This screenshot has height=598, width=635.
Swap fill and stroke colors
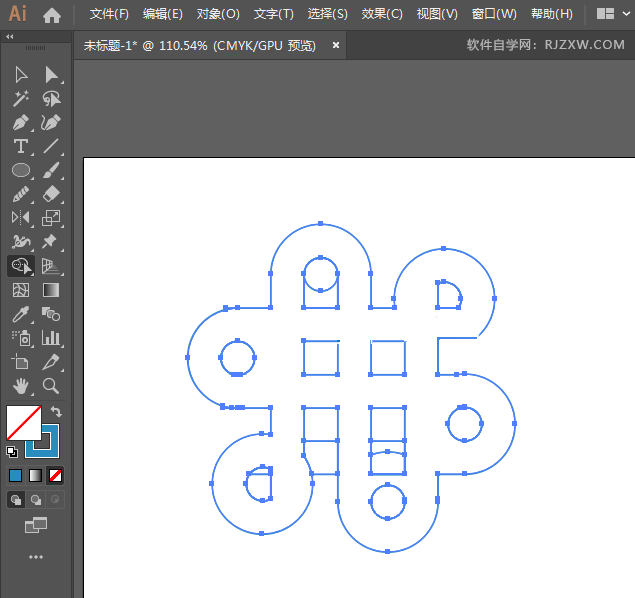click(56, 411)
